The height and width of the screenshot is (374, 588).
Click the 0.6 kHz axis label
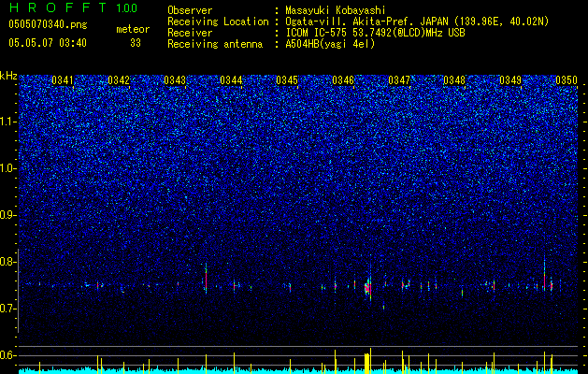point(7,355)
